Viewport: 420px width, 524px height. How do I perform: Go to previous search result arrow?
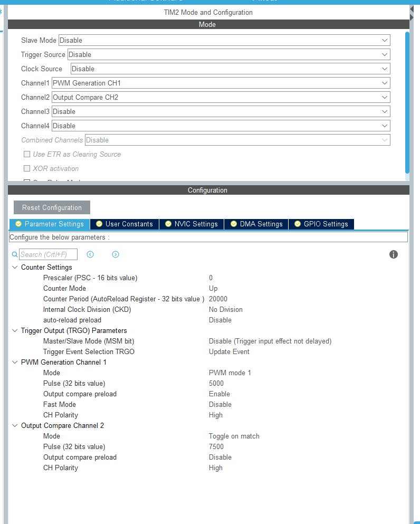(x=90, y=254)
